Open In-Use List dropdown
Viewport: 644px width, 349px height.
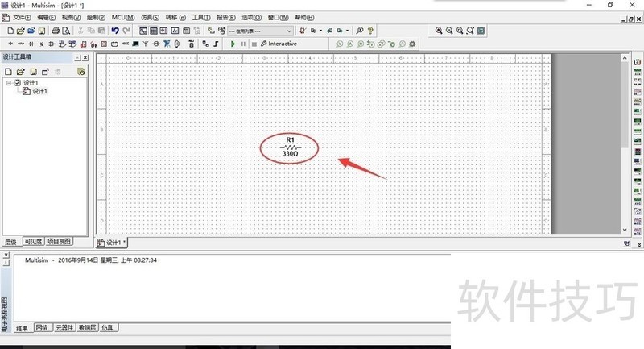point(260,31)
